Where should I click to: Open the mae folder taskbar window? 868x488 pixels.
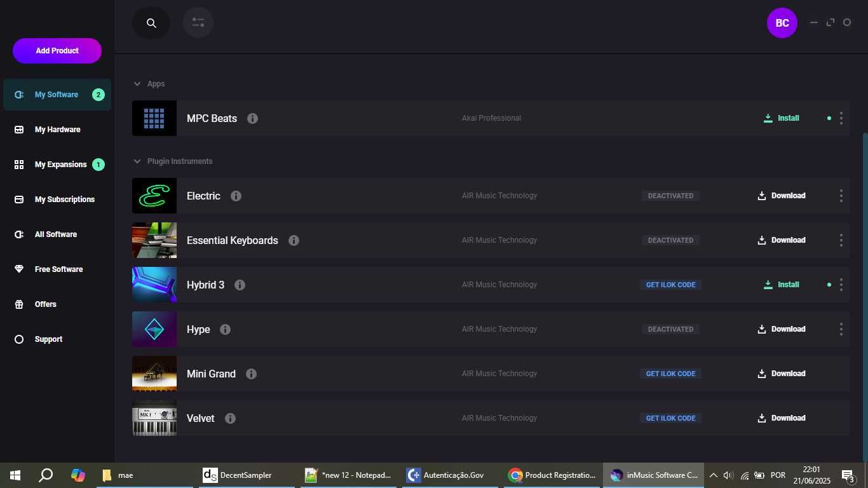(x=145, y=475)
